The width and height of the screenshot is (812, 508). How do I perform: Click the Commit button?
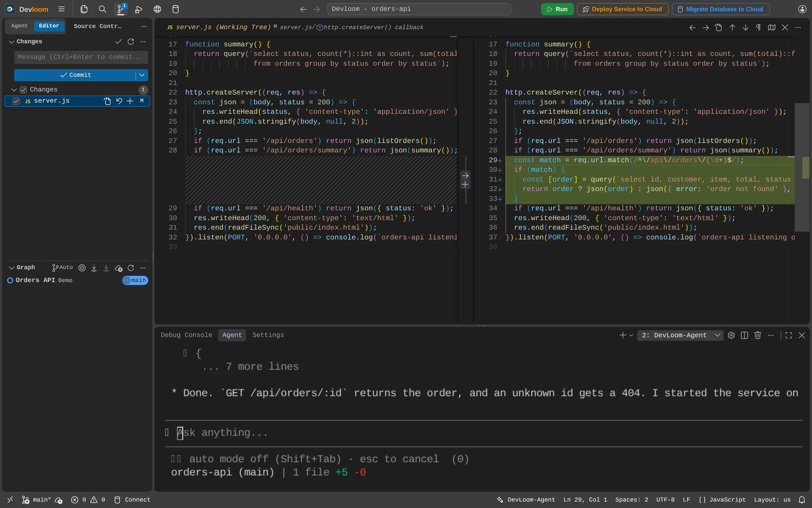tap(75, 75)
